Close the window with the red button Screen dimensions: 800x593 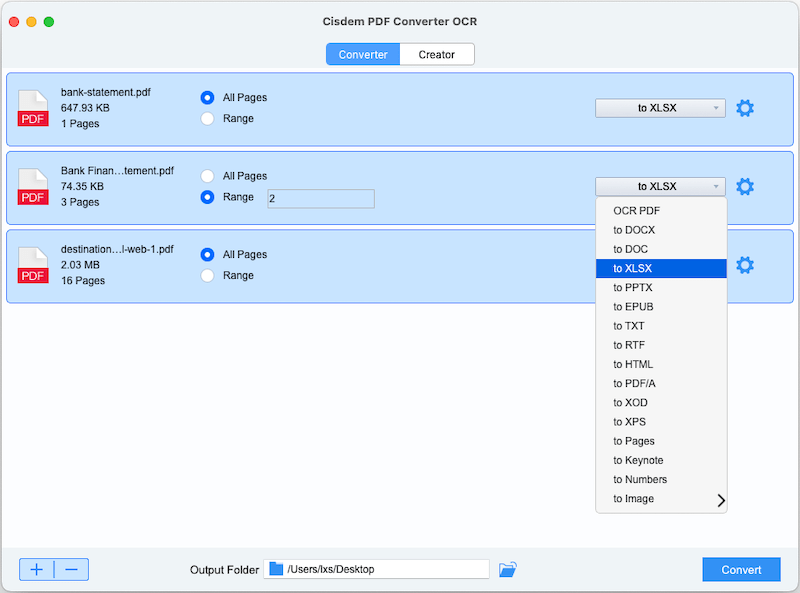coord(14,22)
